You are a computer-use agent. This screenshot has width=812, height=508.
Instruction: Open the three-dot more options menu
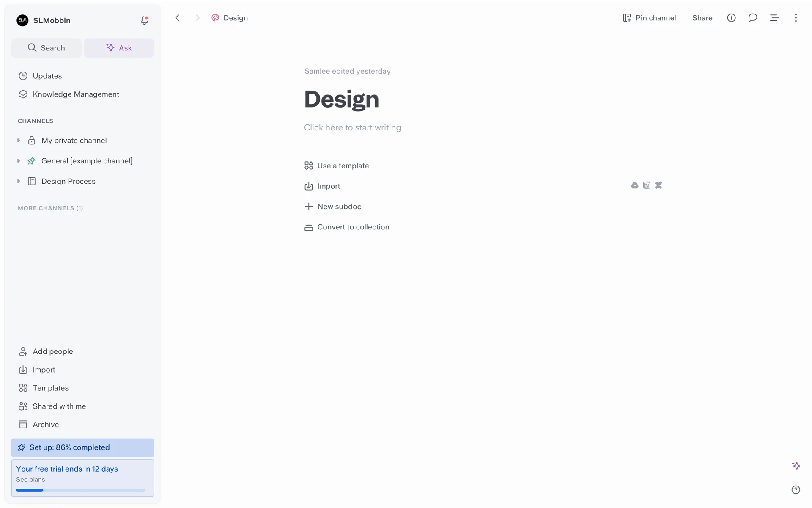click(796, 18)
